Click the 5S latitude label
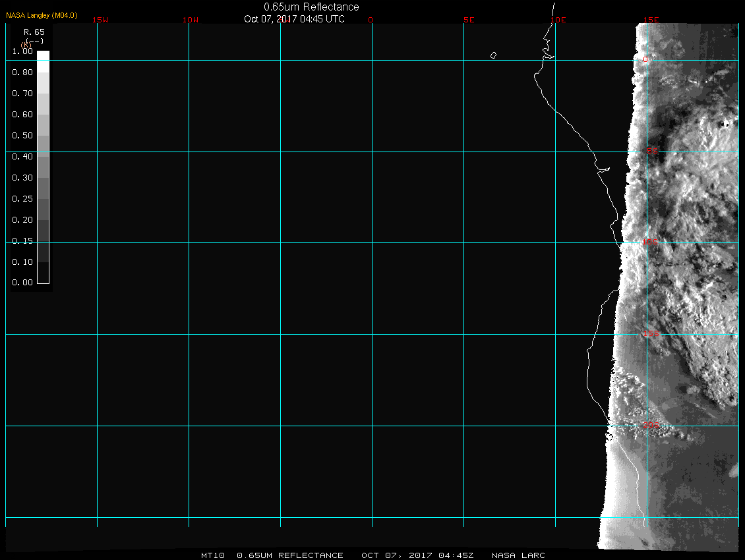Viewport: 745px width, 560px height. [651, 152]
